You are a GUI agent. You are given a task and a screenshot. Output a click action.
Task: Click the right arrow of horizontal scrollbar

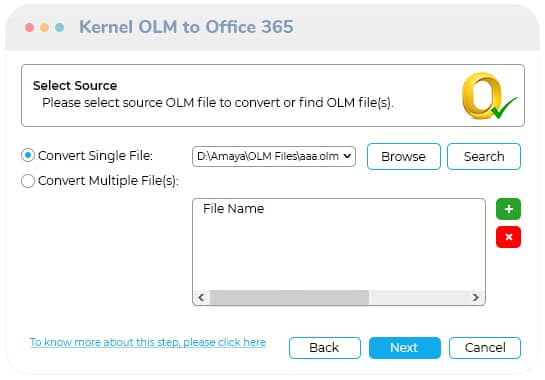[475, 297]
